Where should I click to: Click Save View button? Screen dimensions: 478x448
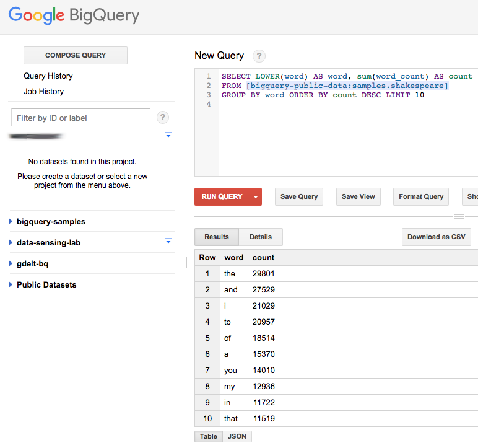pos(358,197)
